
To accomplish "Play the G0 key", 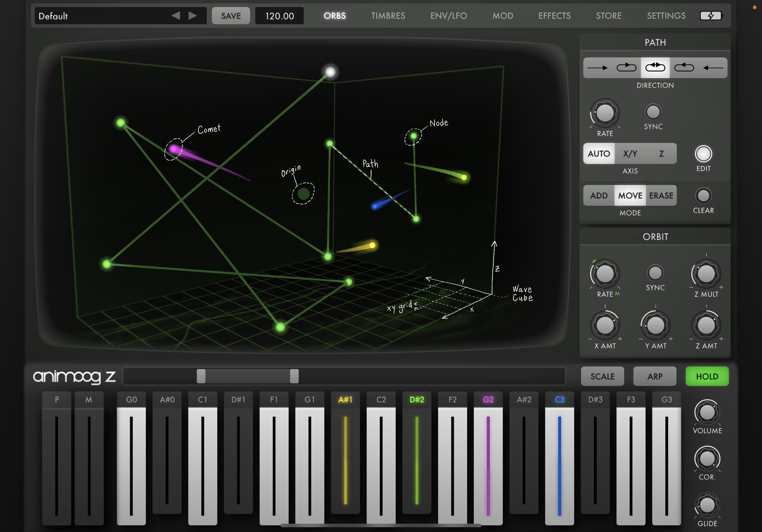I will pyautogui.click(x=131, y=458).
